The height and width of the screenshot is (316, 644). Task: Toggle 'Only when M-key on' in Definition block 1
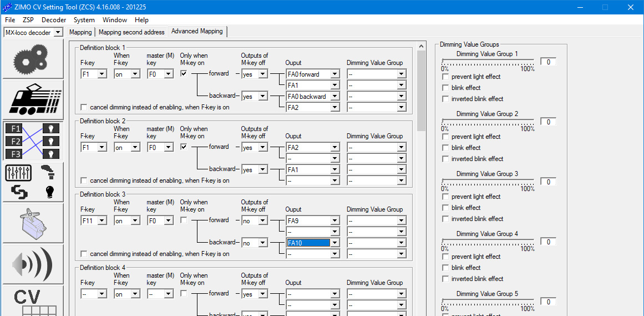[184, 74]
